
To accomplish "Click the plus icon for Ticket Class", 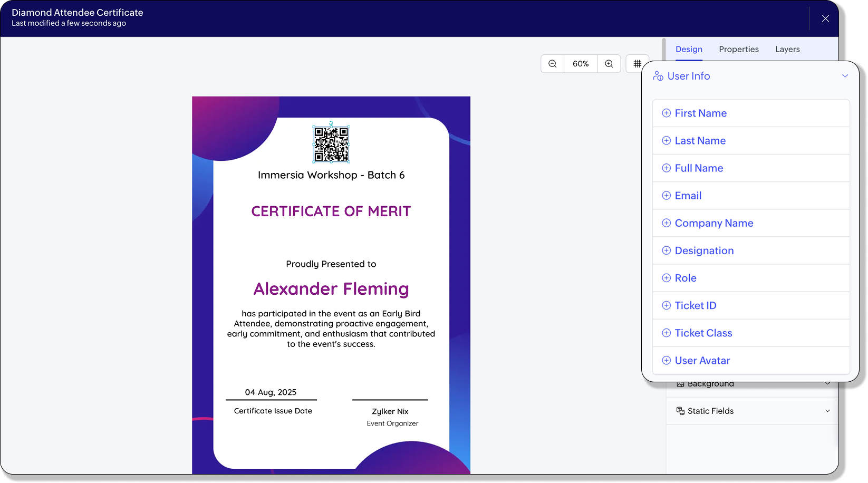I will [x=667, y=333].
